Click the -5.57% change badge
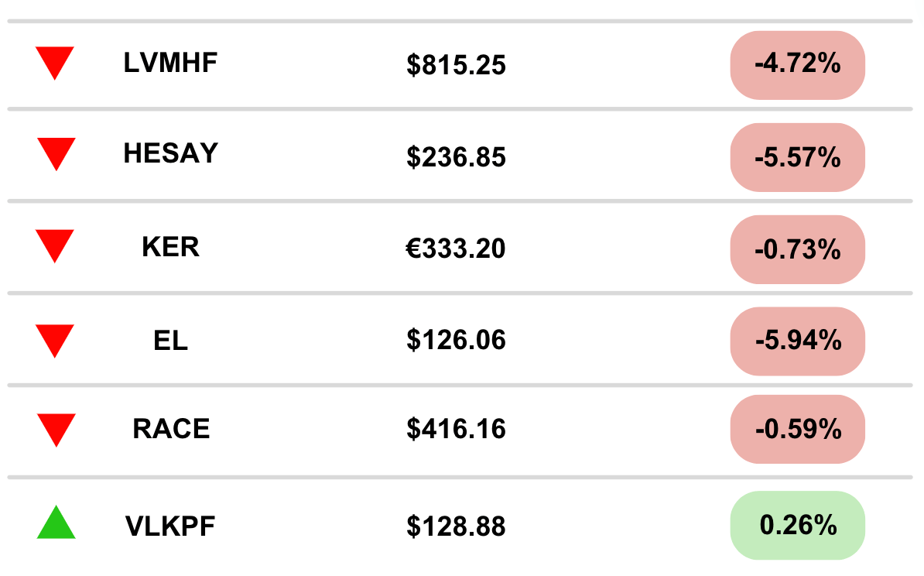The image size is (924, 576). (797, 157)
